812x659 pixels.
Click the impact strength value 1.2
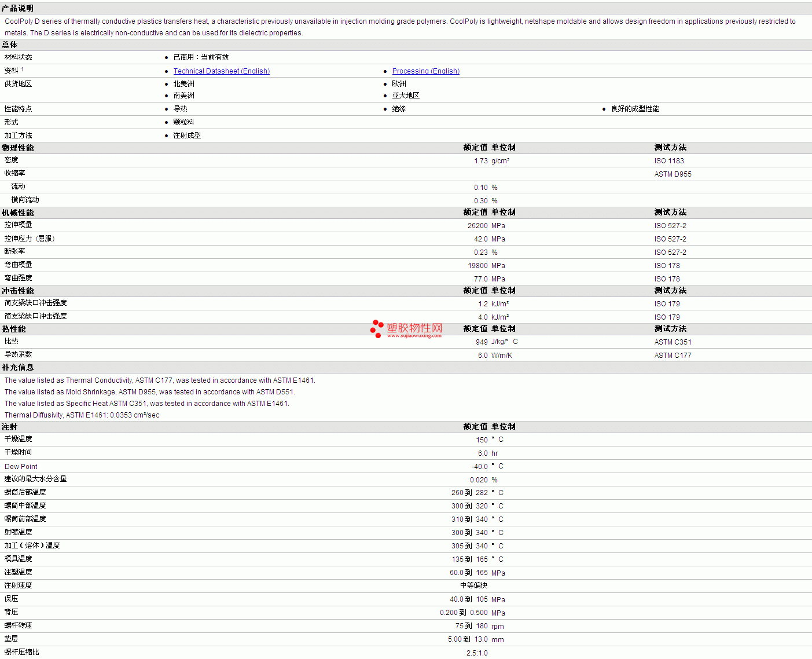[483, 304]
